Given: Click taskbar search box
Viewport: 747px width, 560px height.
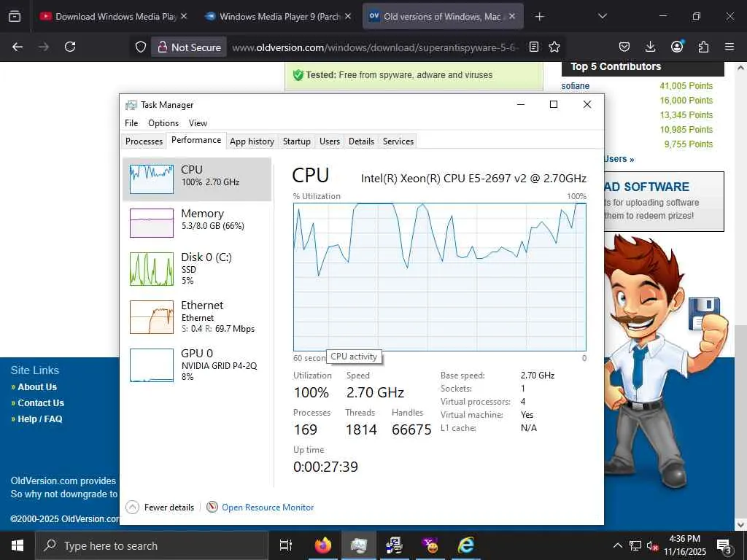Looking at the screenshot, I should point(152,545).
